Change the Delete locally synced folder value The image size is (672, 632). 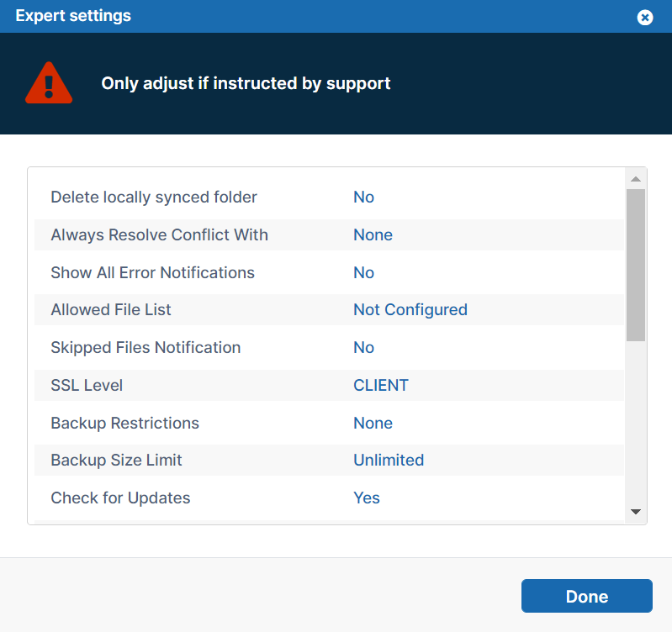point(363,197)
